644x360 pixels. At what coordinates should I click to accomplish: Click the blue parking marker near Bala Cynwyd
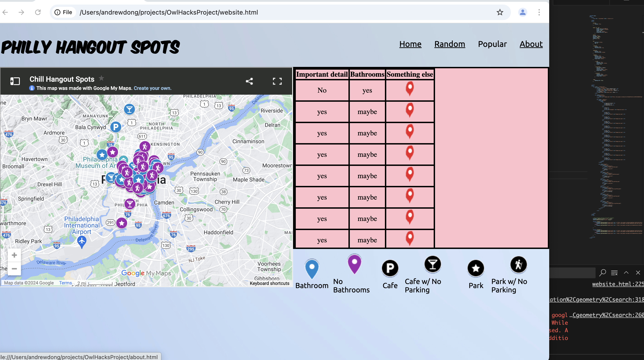pos(116,127)
